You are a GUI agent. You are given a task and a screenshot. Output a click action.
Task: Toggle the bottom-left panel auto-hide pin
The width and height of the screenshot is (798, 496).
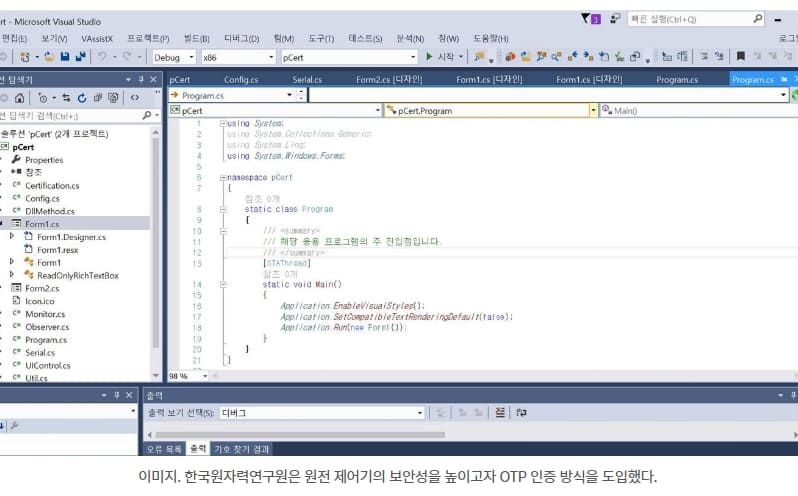[117, 395]
